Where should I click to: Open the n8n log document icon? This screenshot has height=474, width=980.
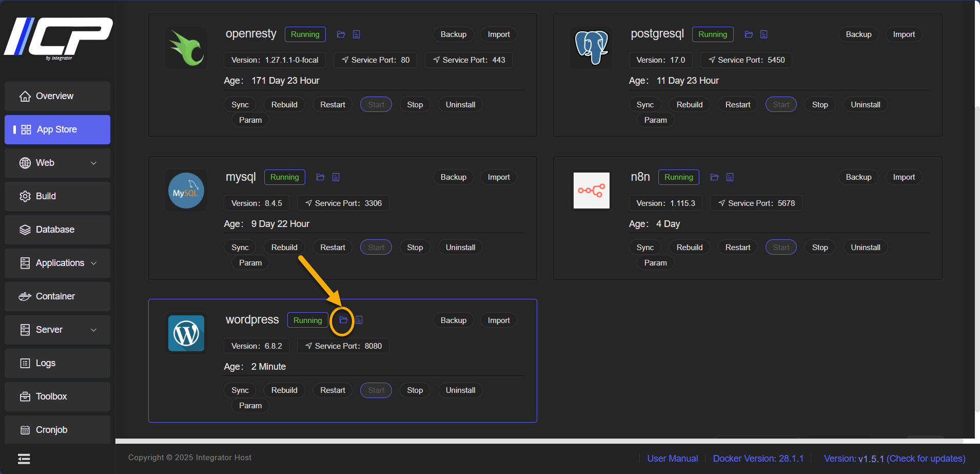(730, 177)
